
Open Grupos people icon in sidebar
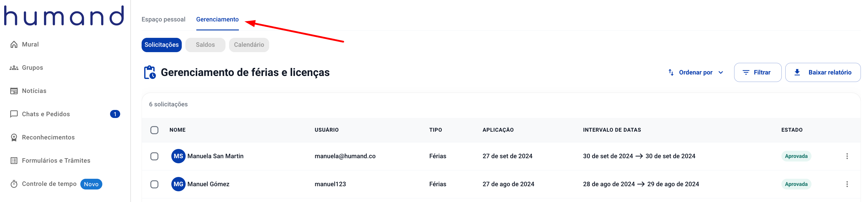[14, 68]
